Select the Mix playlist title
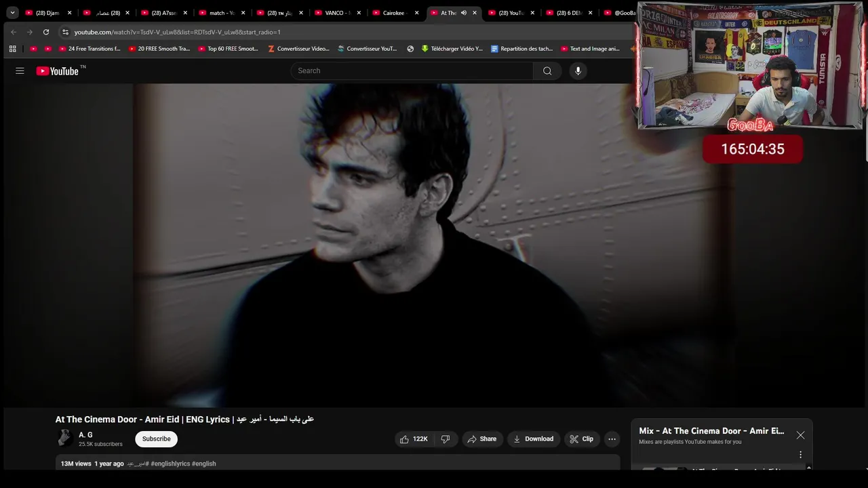Image resolution: width=868 pixels, height=488 pixels. pos(711,431)
